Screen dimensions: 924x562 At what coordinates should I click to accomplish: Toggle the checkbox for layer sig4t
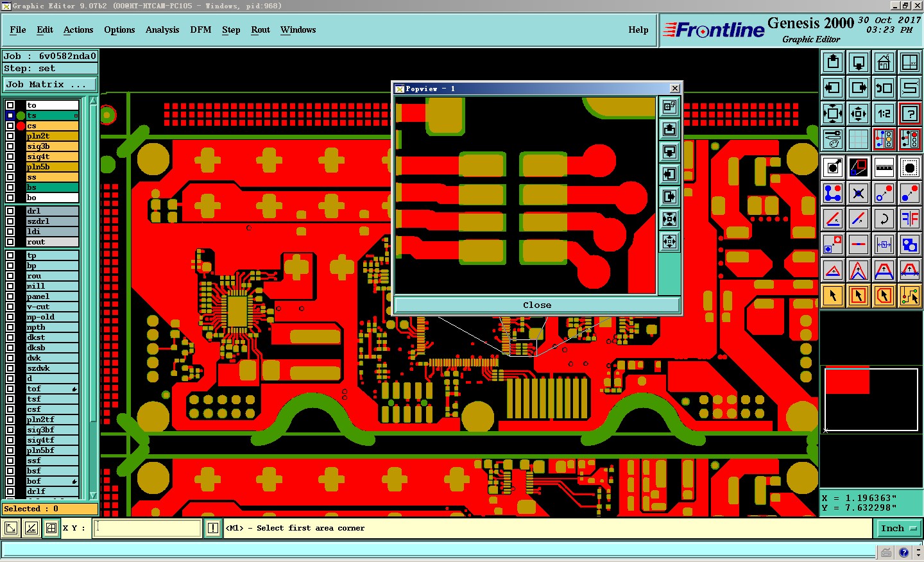(x=10, y=157)
